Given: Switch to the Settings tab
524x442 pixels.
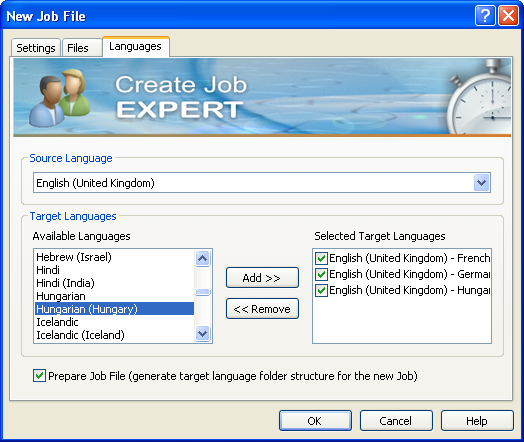Looking at the screenshot, I should tap(36, 48).
